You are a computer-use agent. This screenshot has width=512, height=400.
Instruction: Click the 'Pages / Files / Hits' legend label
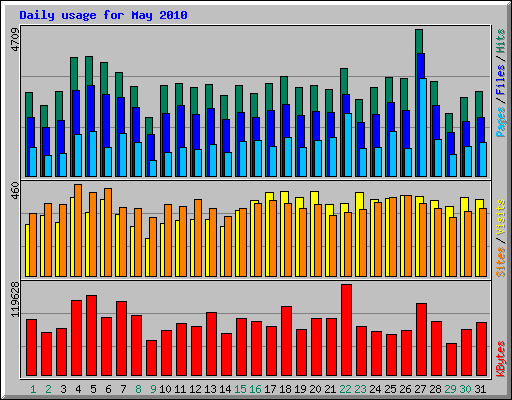tap(500, 83)
